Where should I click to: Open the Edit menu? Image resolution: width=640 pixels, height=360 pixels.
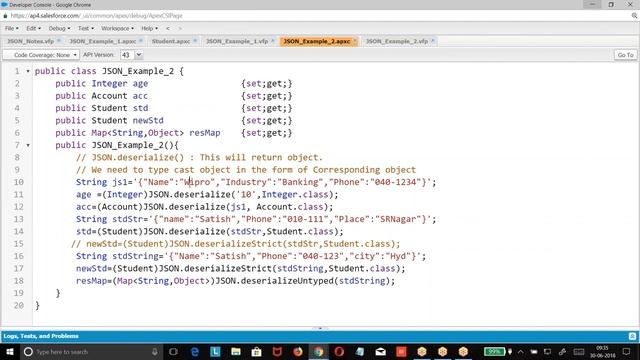(x=33, y=29)
